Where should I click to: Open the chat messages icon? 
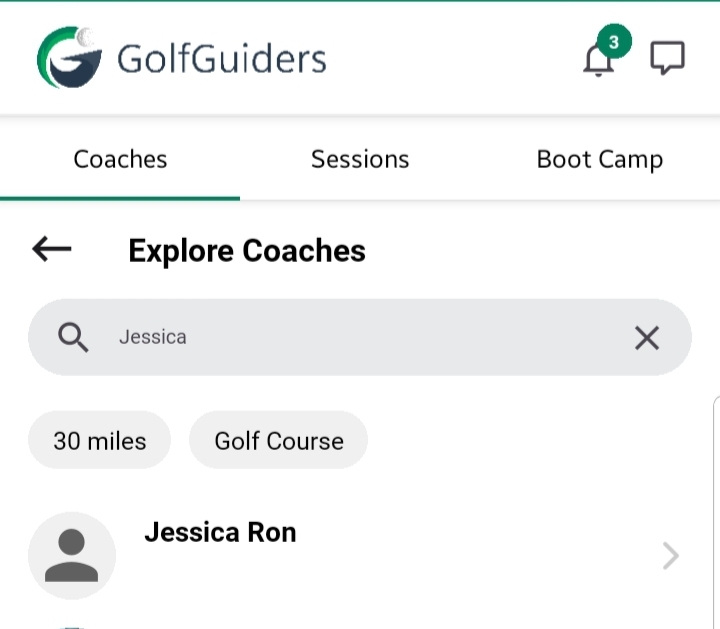[667, 58]
